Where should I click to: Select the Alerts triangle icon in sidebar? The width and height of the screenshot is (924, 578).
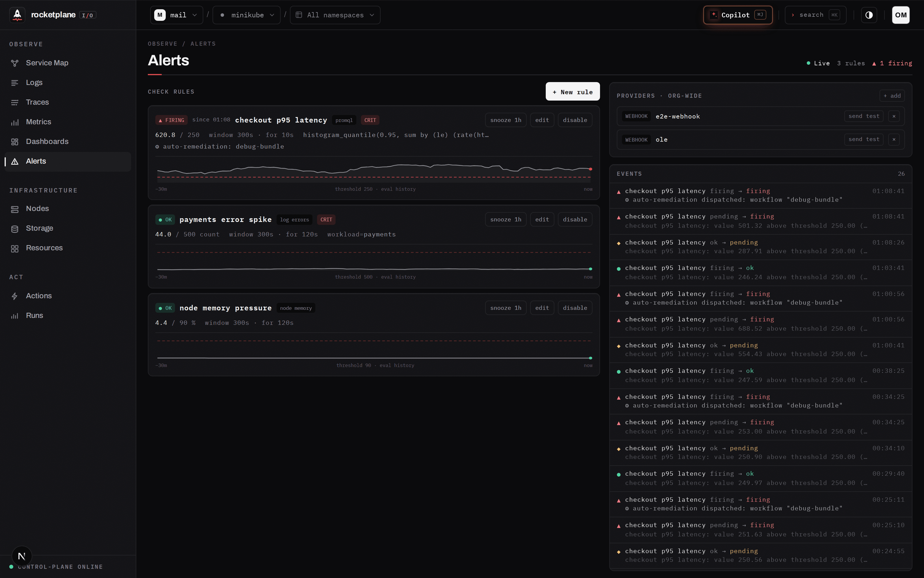(x=15, y=162)
